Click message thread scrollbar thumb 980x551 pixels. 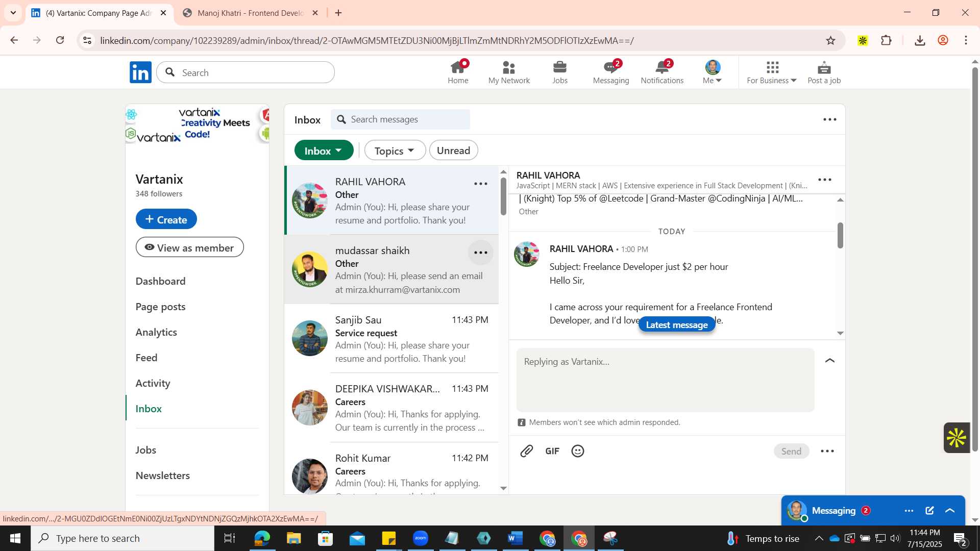coord(840,236)
